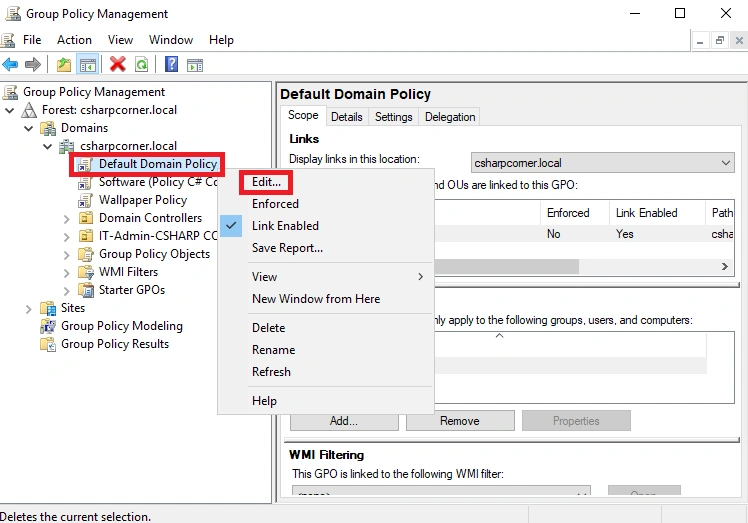Viewport: 748px width, 523px height.
Task: Click the Software Policy GPO link icon
Action: coord(85,183)
